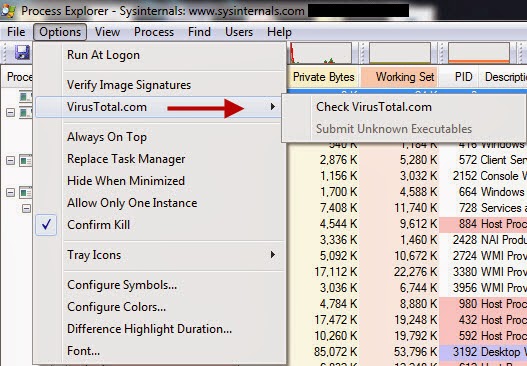Open the CPU usage history graph
The width and height of the screenshot is (527, 366).
click(x=320, y=53)
